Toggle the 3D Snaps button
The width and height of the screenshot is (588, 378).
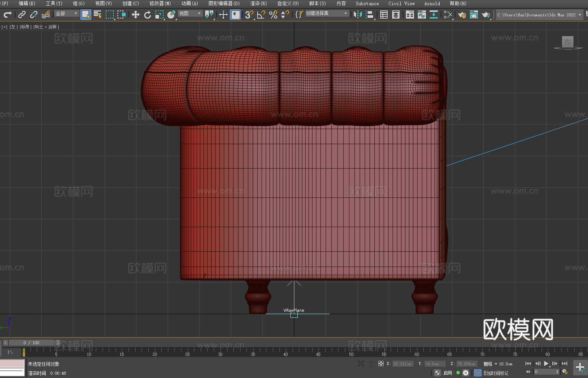click(x=249, y=14)
